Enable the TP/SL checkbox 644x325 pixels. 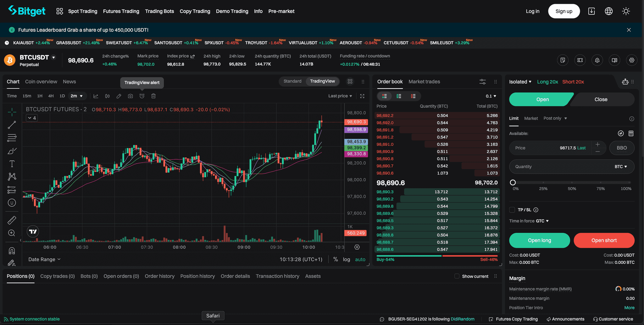[512, 209]
